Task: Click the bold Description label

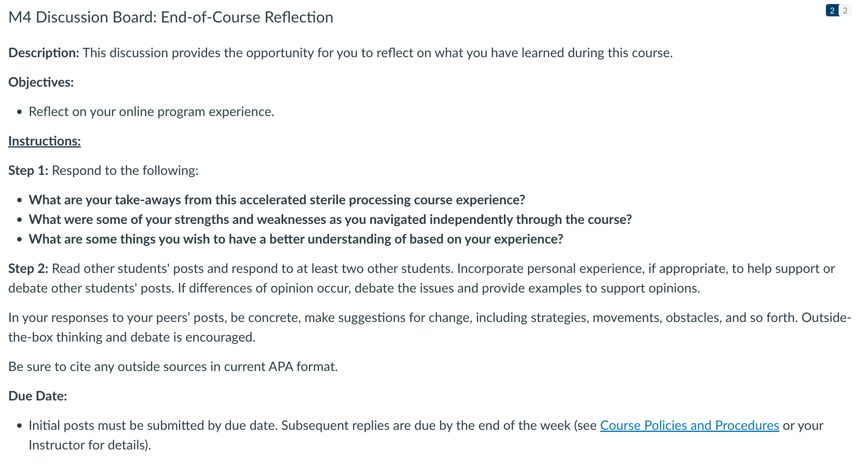Action: click(44, 53)
